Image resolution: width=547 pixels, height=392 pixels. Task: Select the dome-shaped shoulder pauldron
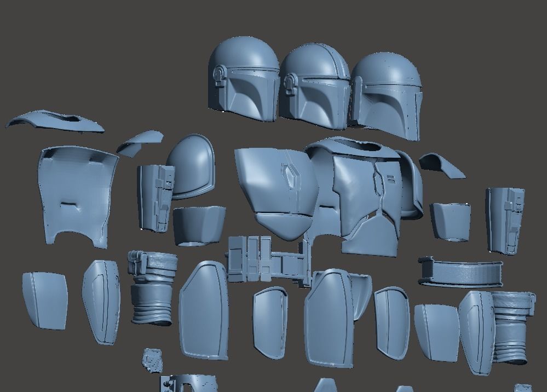tap(191, 166)
